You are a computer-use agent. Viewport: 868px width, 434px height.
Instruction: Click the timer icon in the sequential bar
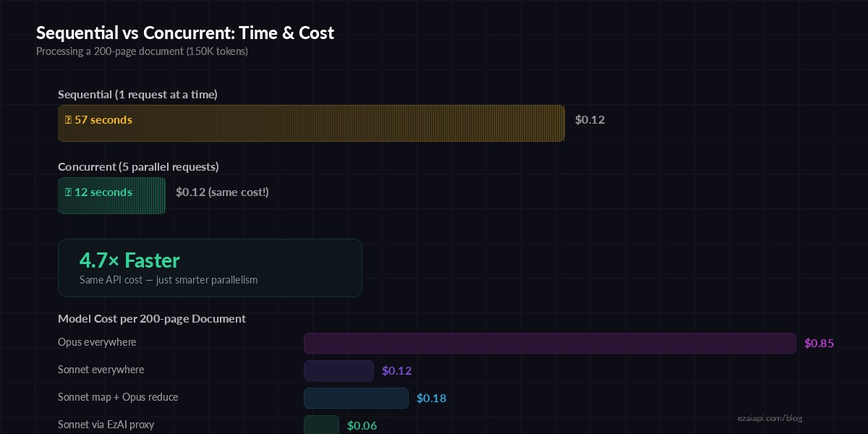[68, 119]
